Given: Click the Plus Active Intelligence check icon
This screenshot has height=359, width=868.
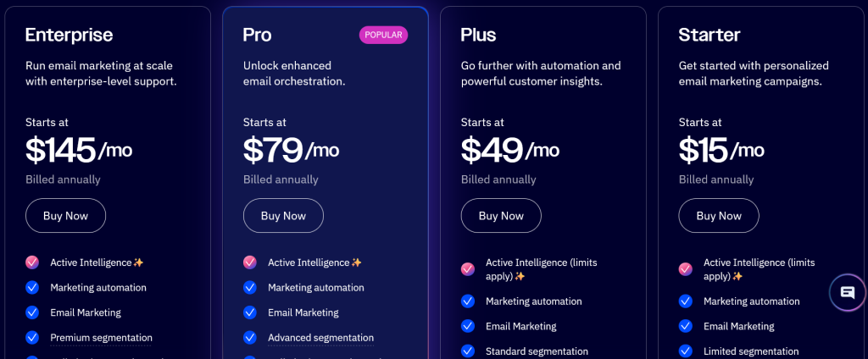Looking at the screenshot, I should click(x=468, y=269).
